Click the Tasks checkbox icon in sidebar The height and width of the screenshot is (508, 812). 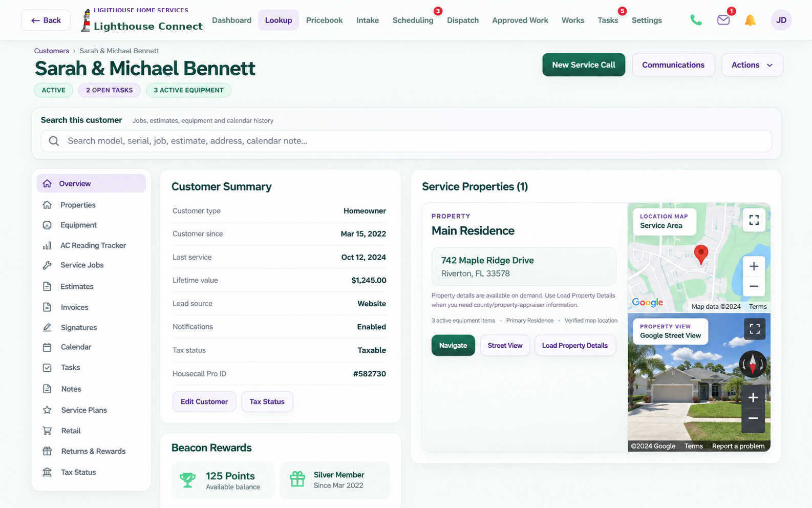pyautogui.click(x=47, y=368)
